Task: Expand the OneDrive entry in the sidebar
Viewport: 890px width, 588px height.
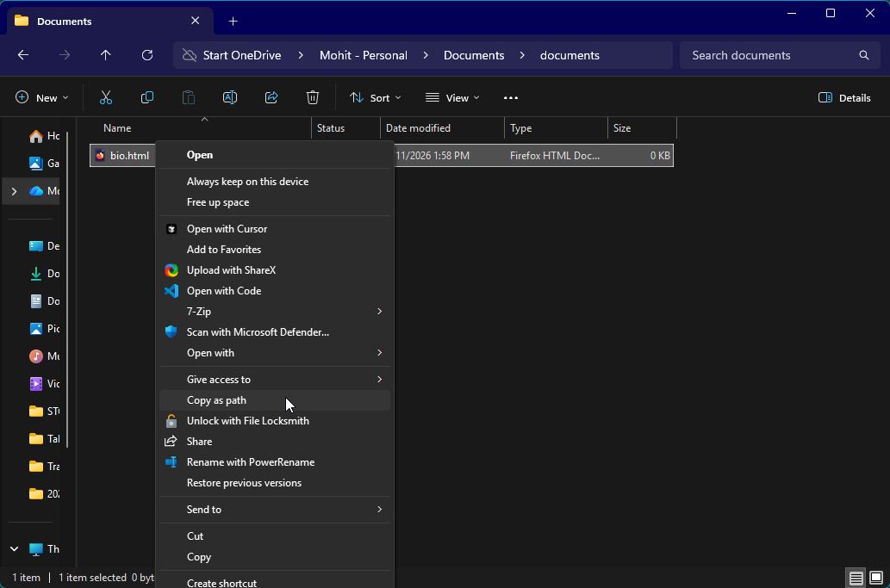Action: [14, 191]
